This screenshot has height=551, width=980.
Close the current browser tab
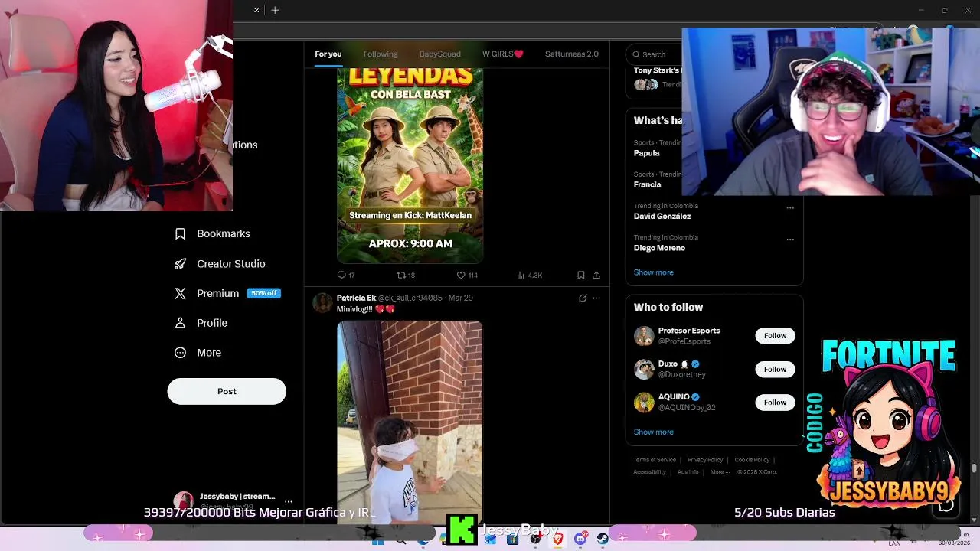click(256, 10)
